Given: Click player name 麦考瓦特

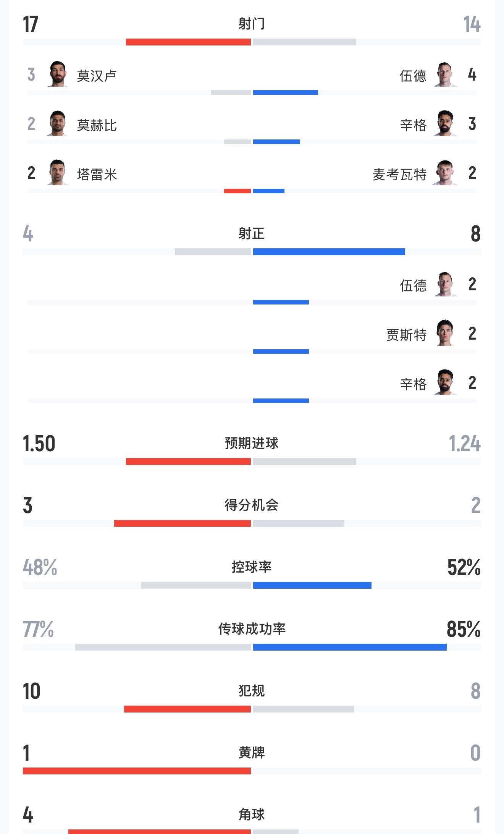Looking at the screenshot, I should click(399, 174).
